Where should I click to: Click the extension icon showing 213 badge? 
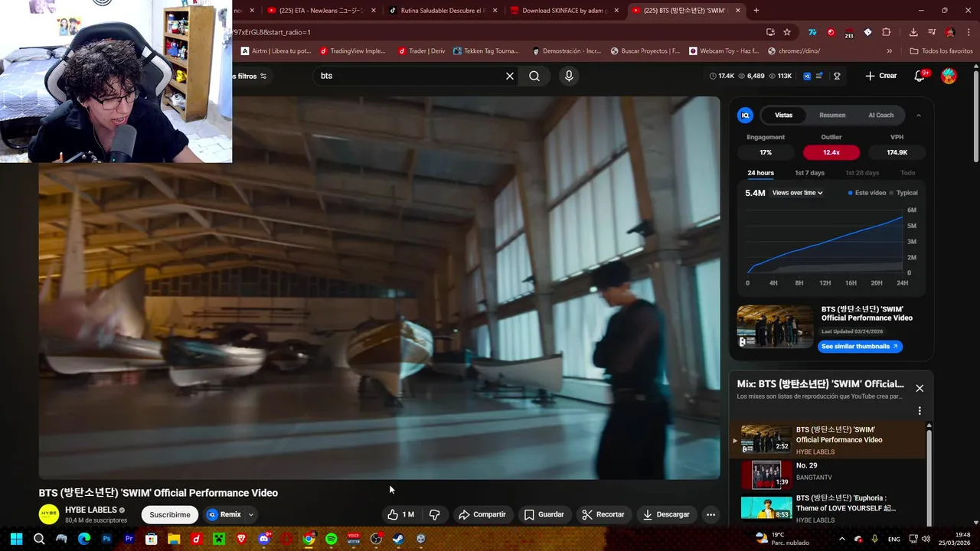(x=849, y=33)
